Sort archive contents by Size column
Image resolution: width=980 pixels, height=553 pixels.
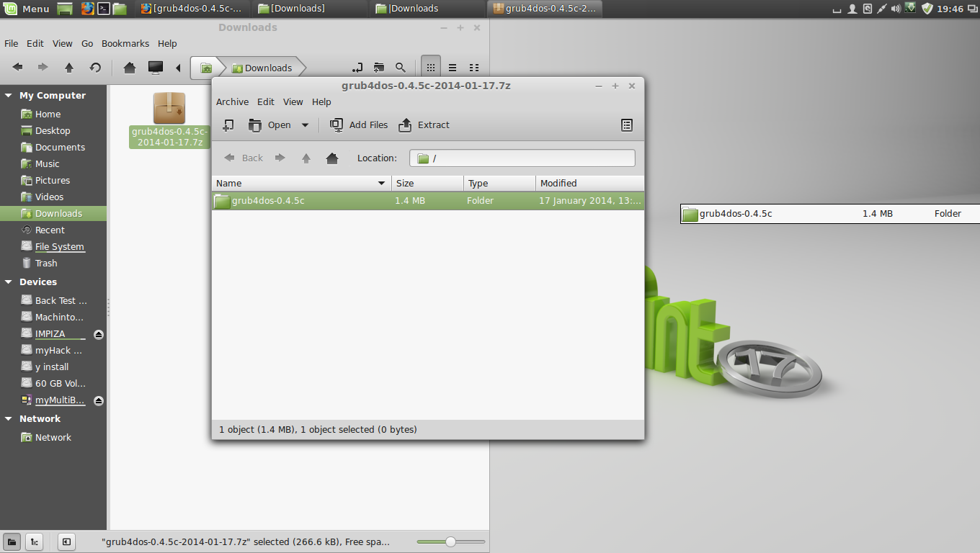click(427, 183)
